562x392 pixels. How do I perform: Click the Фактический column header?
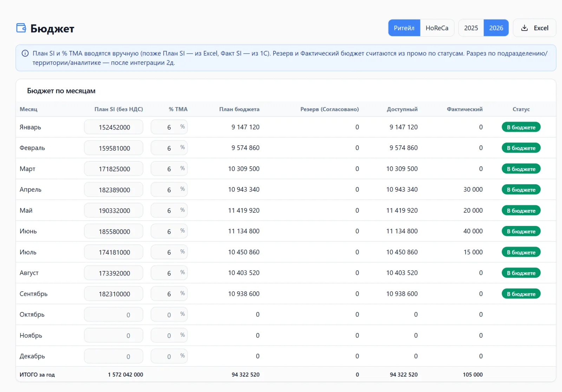tap(464, 109)
